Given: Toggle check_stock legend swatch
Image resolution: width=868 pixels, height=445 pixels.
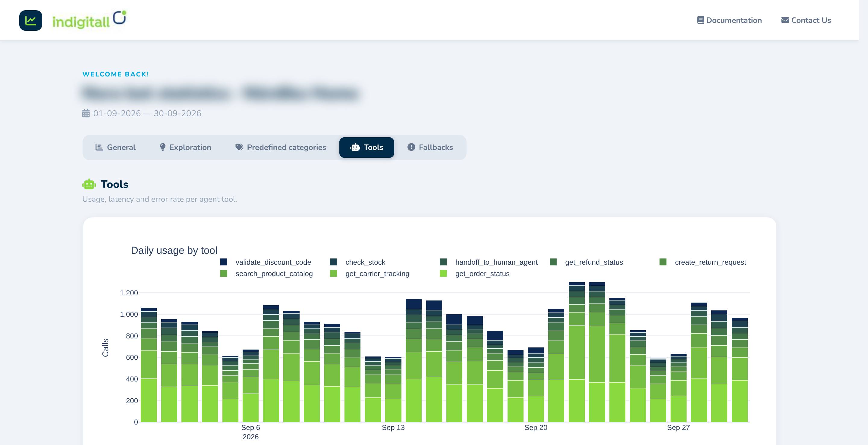Looking at the screenshot, I should [x=333, y=262].
